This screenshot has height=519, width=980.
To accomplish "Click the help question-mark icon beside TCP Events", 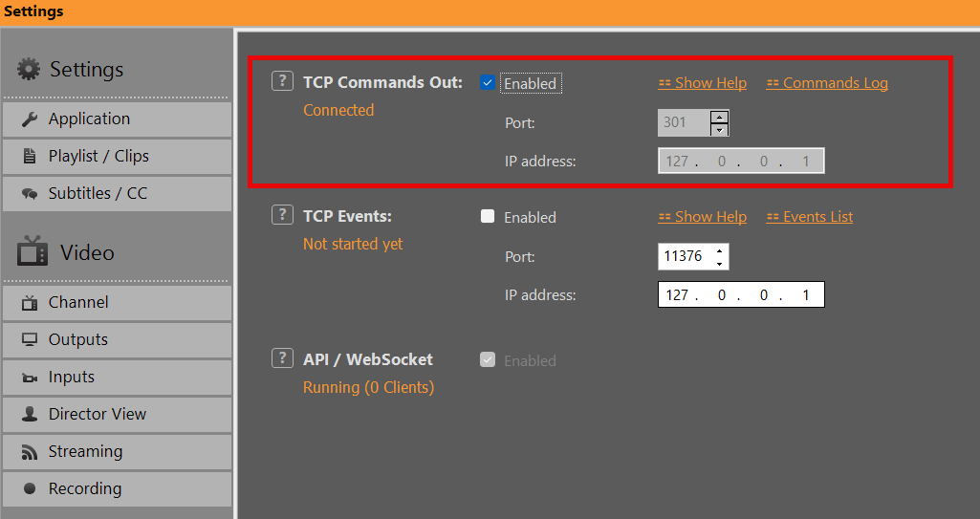I will pos(282,215).
